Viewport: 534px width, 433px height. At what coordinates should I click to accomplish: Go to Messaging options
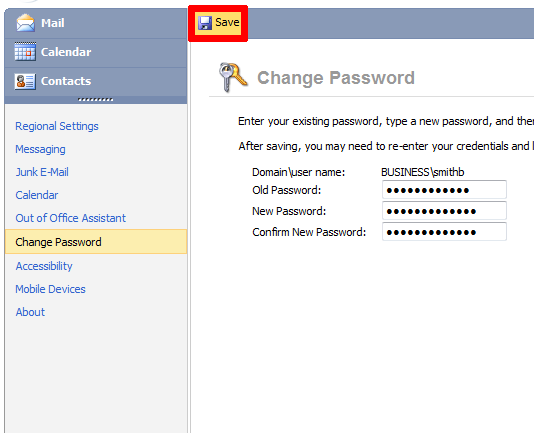[x=41, y=149]
